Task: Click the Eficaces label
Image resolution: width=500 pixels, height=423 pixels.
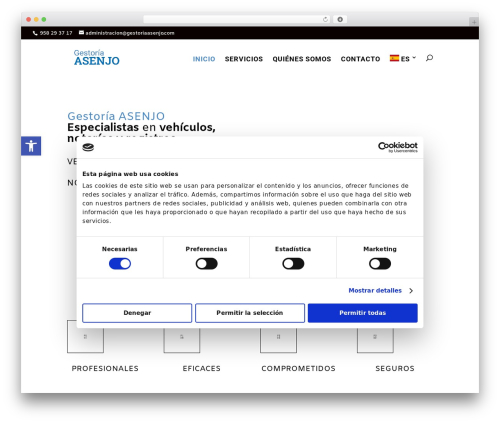Action: [202, 368]
